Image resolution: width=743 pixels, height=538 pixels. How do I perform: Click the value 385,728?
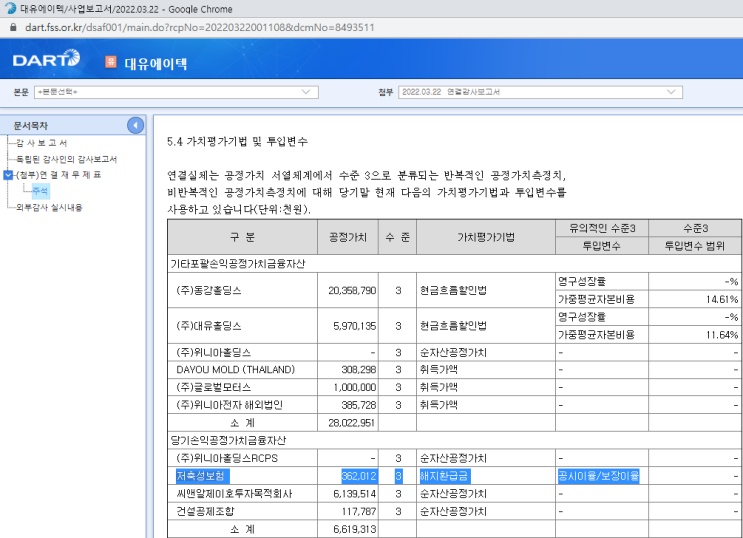[359, 405]
